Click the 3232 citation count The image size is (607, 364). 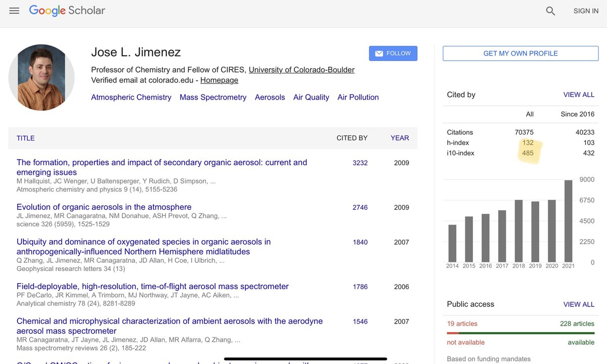360,163
